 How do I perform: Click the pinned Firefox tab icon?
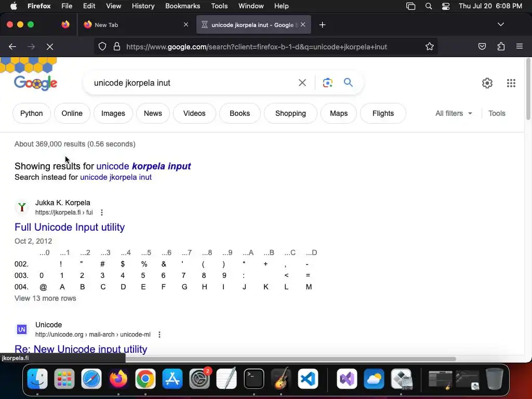click(65, 24)
